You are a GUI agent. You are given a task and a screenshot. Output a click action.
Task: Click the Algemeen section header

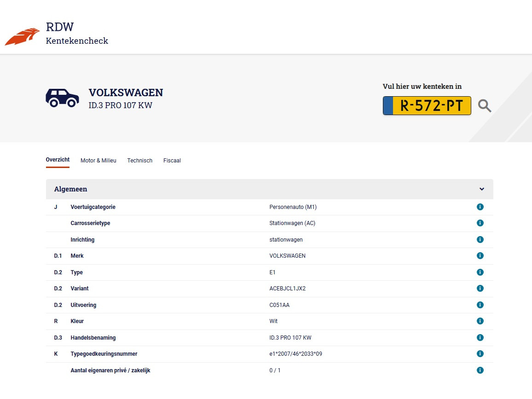269,189
